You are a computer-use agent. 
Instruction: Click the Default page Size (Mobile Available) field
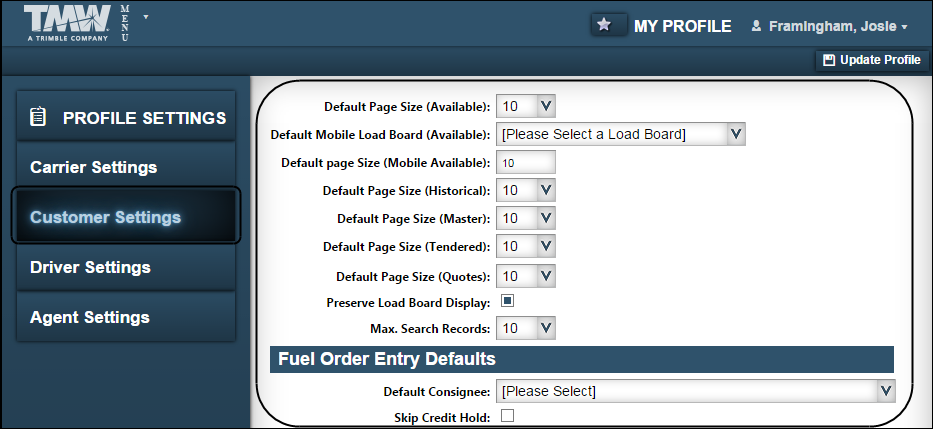(x=525, y=162)
